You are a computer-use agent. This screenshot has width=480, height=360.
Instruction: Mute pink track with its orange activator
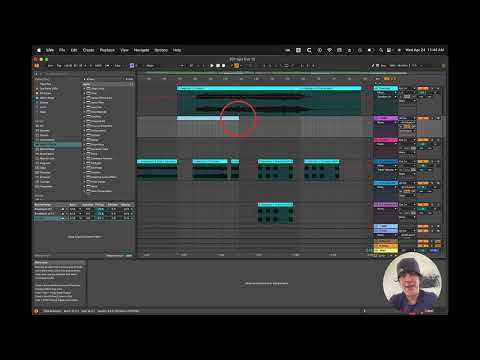(x=423, y=140)
